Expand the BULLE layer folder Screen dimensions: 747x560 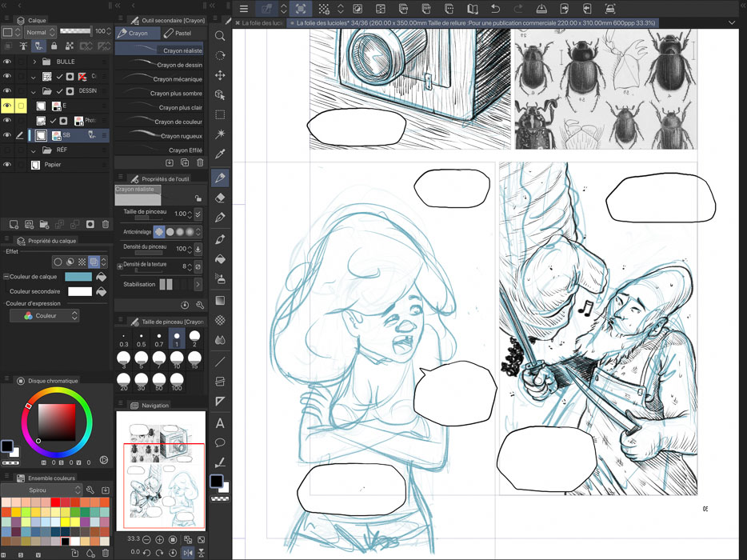coord(34,62)
